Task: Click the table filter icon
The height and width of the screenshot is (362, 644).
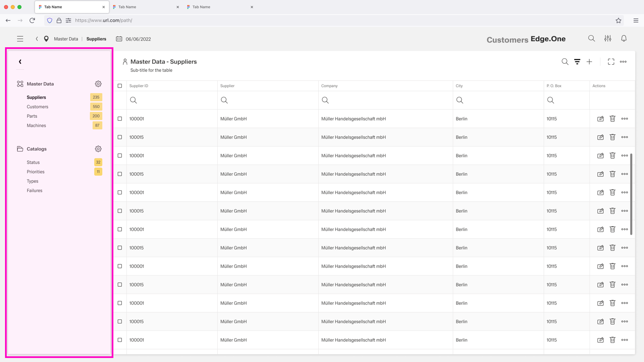Action: (577, 62)
